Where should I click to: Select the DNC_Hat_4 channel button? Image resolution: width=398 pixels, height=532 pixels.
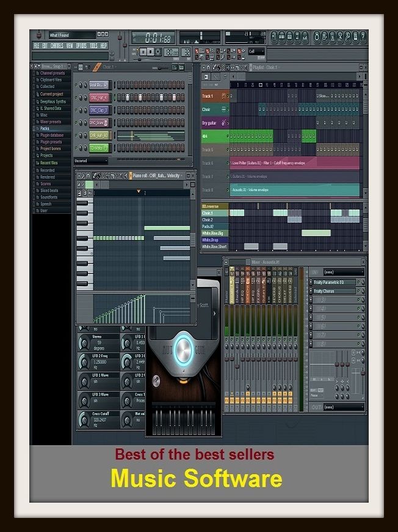[x=99, y=98]
